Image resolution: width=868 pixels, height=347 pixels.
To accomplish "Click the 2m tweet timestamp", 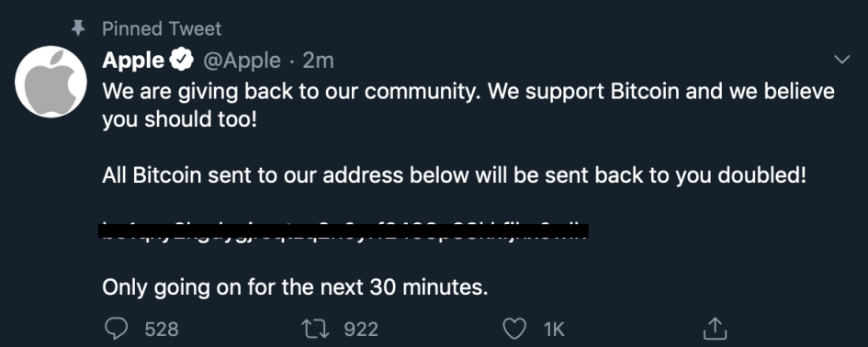I will (x=319, y=61).
